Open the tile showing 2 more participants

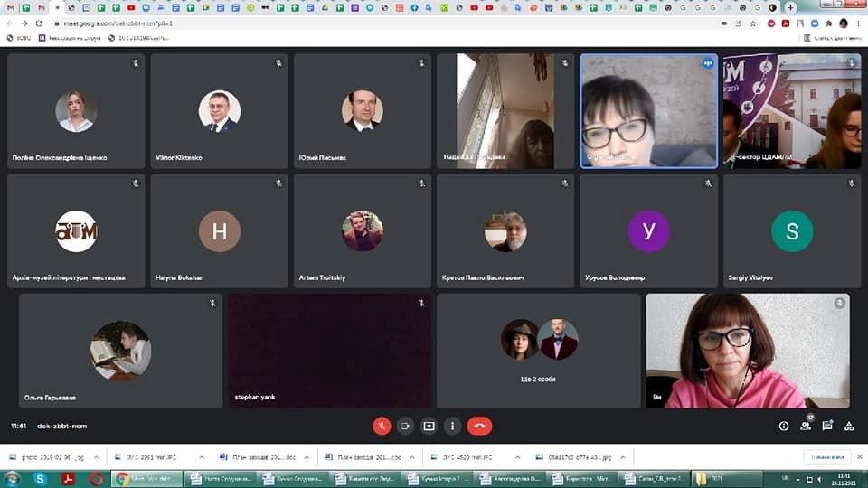tap(539, 350)
